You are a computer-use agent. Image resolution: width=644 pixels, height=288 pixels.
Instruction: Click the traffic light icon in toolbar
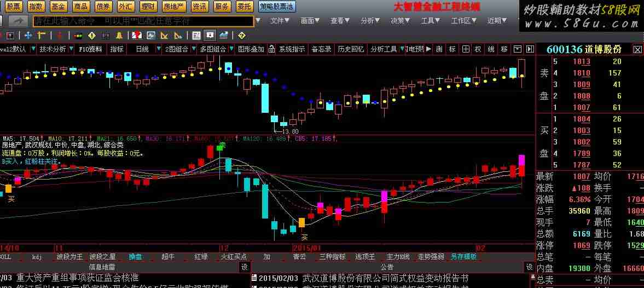(x=78, y=36)
